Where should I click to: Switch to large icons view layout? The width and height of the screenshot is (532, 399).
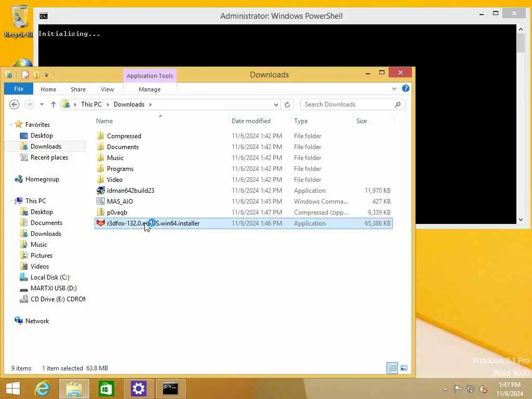pyautogui.click(x=403, y=368)
